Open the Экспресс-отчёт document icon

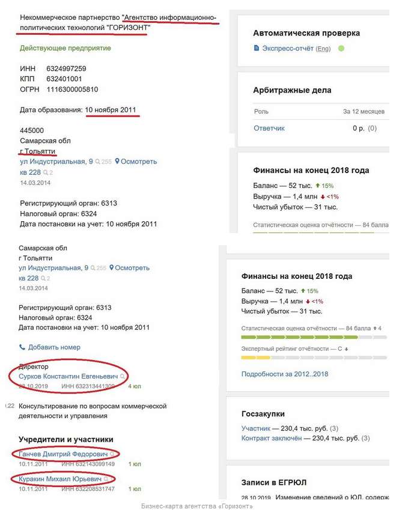click(x=257, y=48)
